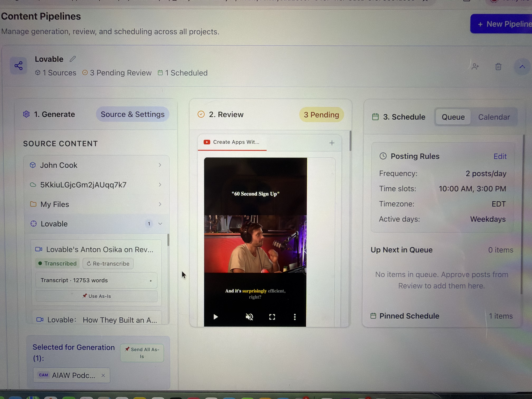Expand the My Files folder

click(x=96, y=204)
